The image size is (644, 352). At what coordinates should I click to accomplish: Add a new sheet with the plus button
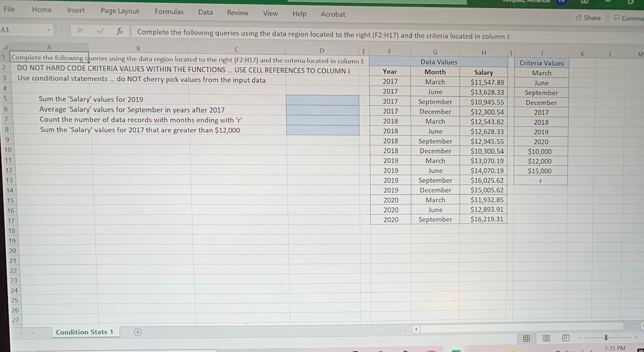coord(137,332)
